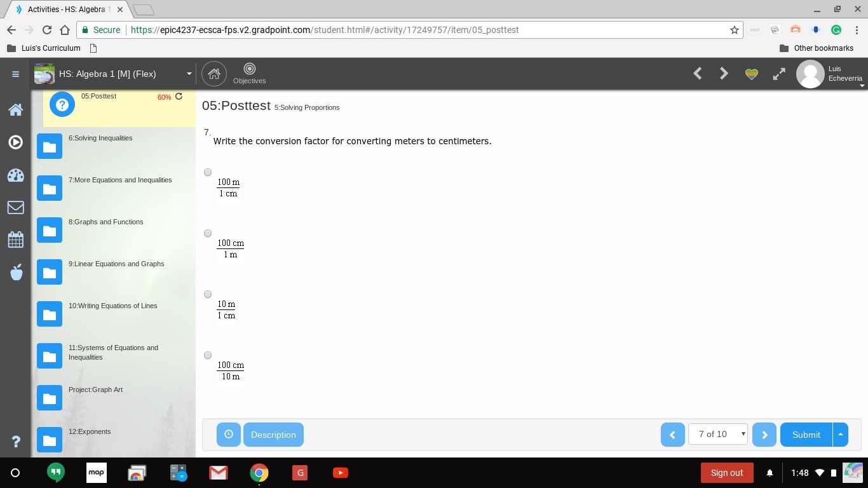Go to course home icon in header
Image resolution: width=868 pixels, height=488 pixels.
coord(214,74)
